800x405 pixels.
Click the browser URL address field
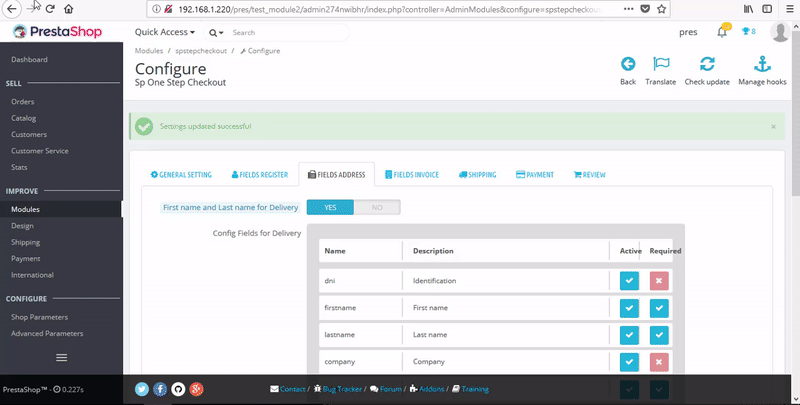[x=390, y=9]
